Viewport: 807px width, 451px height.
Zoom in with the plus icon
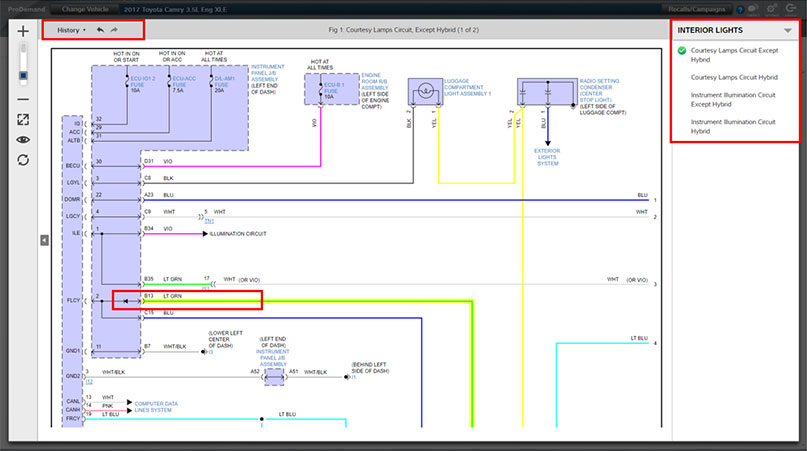pyautogui.click(x=23, y=31)
